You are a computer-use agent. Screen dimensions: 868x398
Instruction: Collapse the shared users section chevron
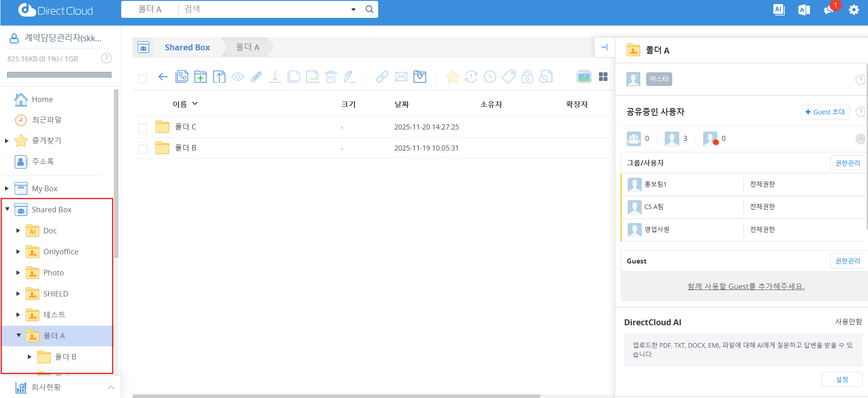point(860,139)
